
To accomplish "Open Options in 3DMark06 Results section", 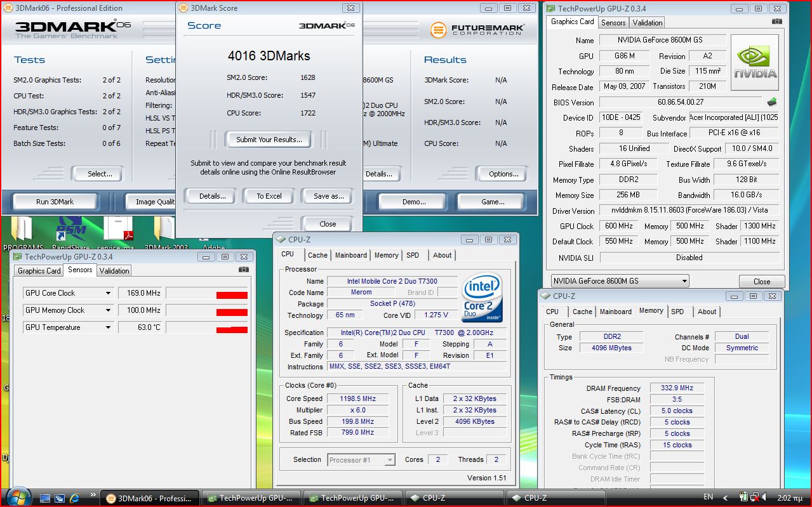I will click(x=503, y=174).
